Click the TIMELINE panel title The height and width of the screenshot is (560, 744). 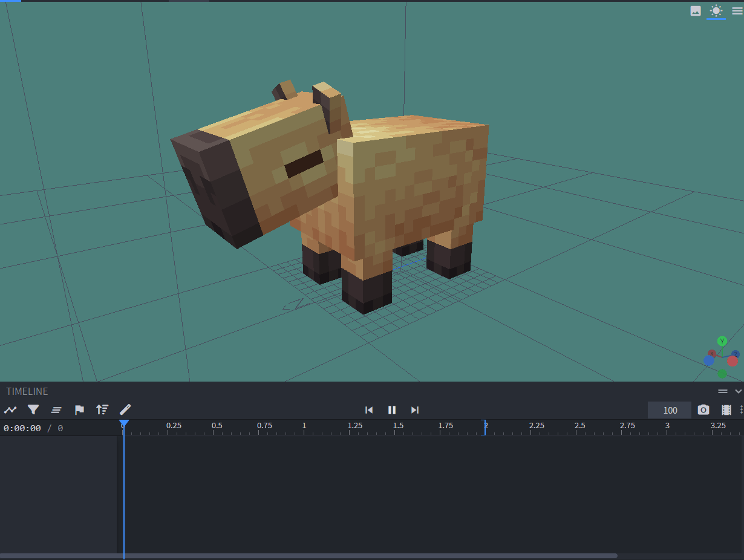pos(27,391)
